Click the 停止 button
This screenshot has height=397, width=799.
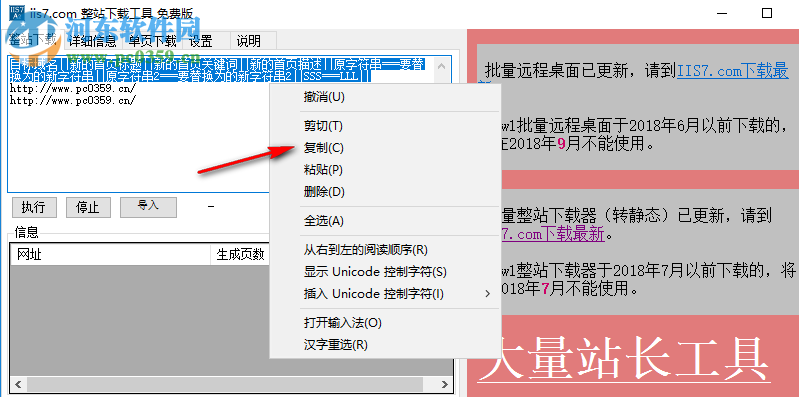87,207
